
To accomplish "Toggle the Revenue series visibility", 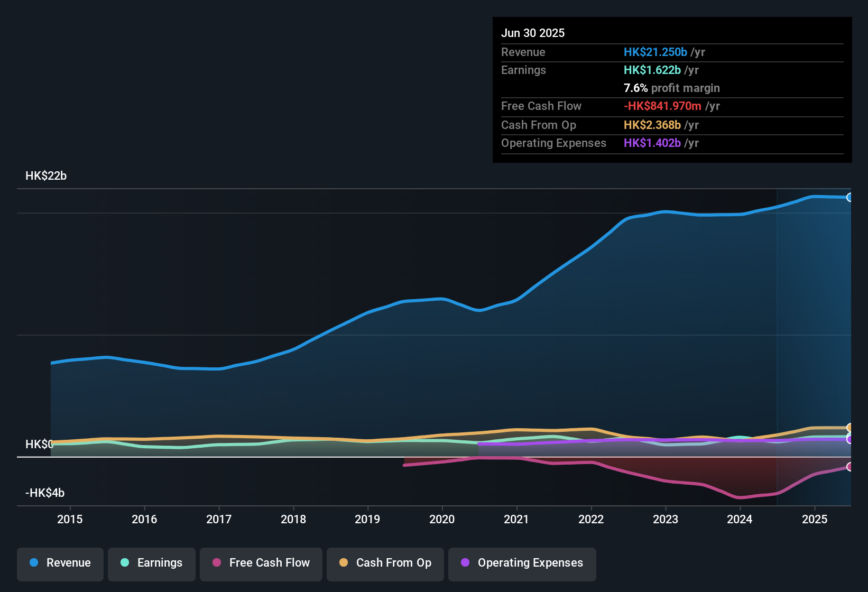I will pyautogui.click(x=60, y=563).
